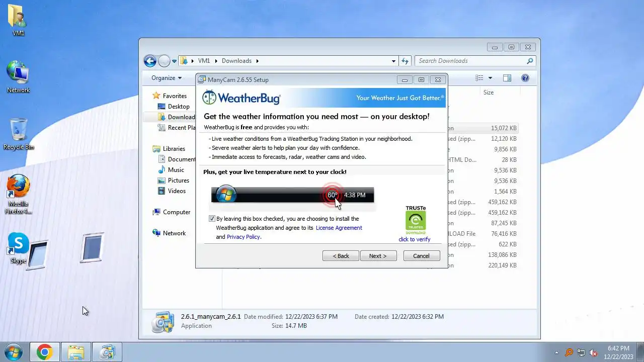Image resolution: width=644 pixels, height=362 pixels.
Task: Open the Privacy Policy link
Action: (244, 237)
